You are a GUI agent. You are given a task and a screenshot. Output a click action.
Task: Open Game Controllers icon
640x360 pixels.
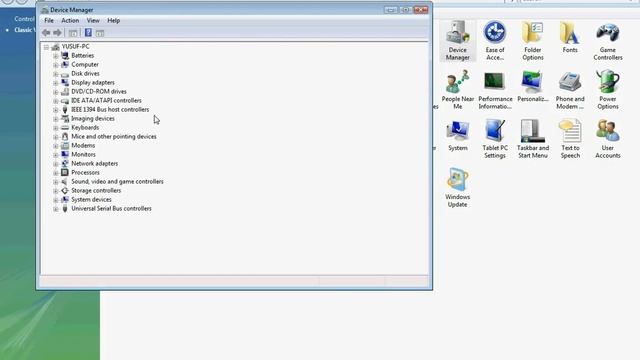(x=608, y=41)
